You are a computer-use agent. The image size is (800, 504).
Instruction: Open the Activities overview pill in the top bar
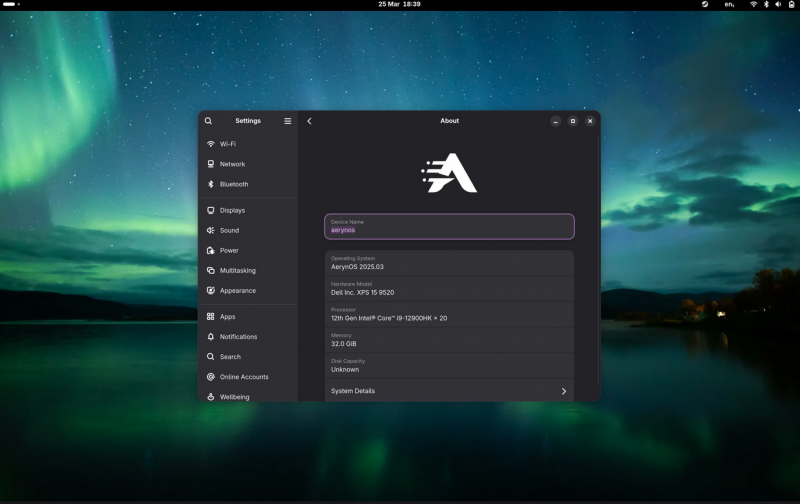[11, 4]
